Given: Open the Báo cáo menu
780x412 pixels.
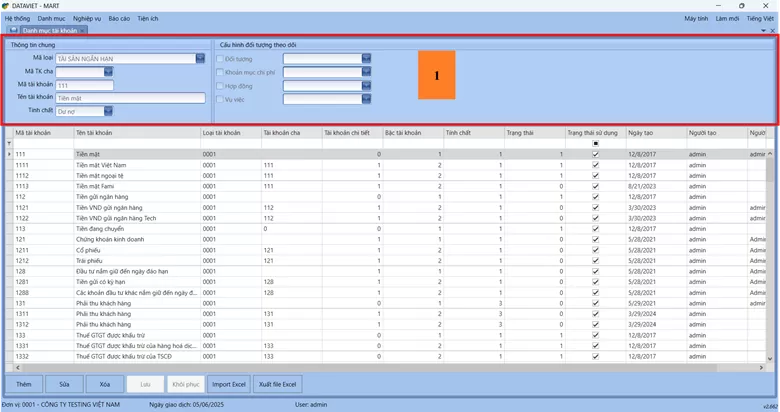Looking at the screenshot, I should 119,18.
